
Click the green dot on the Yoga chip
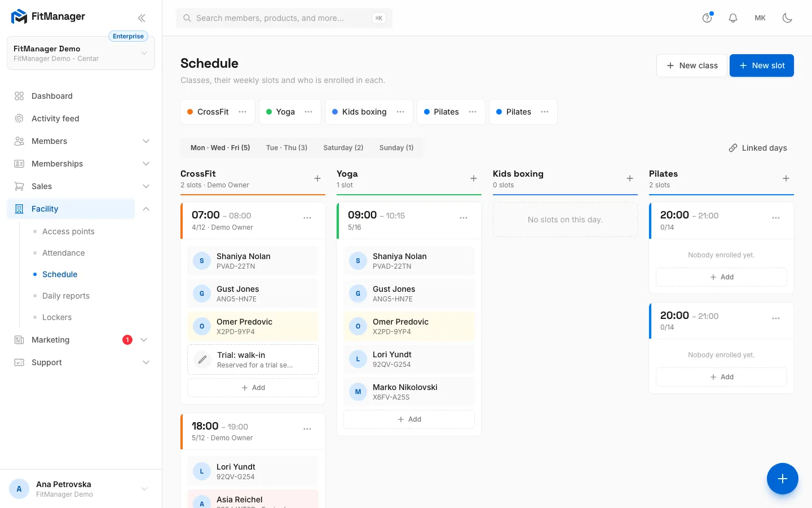(x=269, y=112)
